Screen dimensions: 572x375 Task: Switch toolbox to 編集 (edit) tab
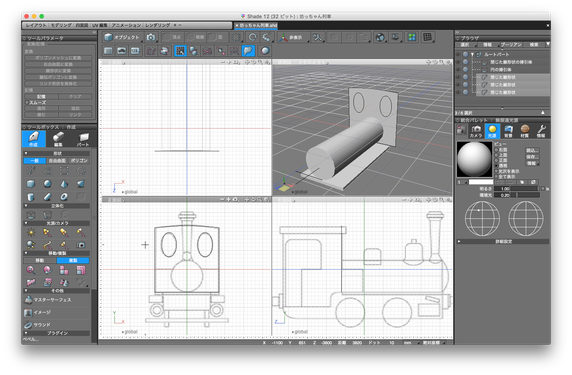(x=58, y=139)
